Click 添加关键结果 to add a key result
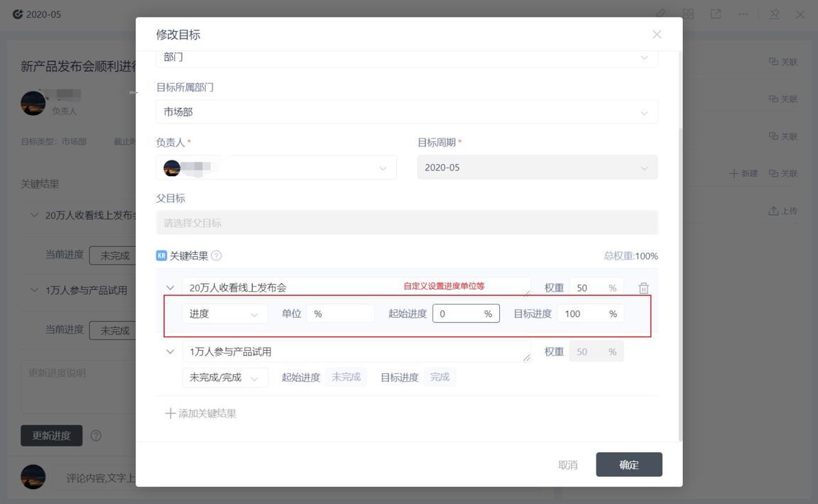The width and height of the screenshot is (818, 504). [x=201, y=413]
